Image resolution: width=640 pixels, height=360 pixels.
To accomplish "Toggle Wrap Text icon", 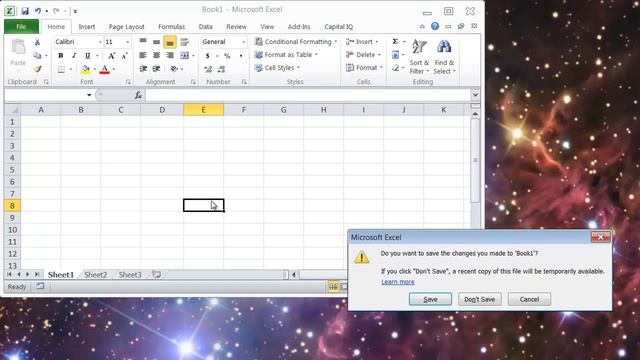I will [x=184, y=42].
